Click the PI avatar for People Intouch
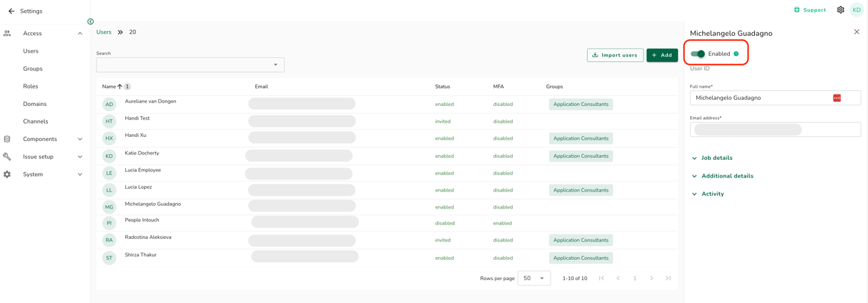 (109, 223)
